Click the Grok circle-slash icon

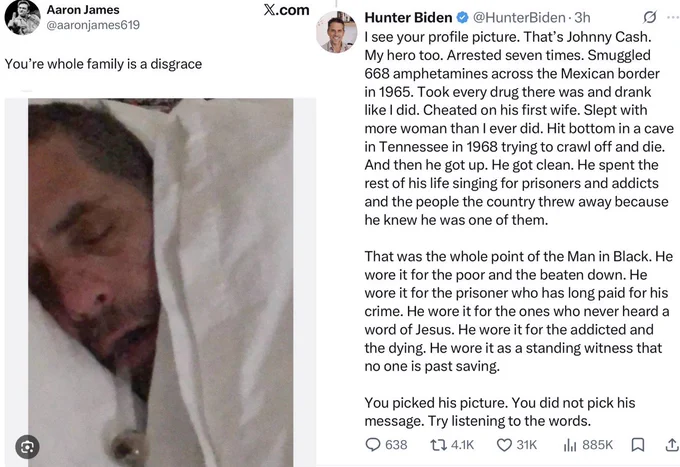point(649,17)
